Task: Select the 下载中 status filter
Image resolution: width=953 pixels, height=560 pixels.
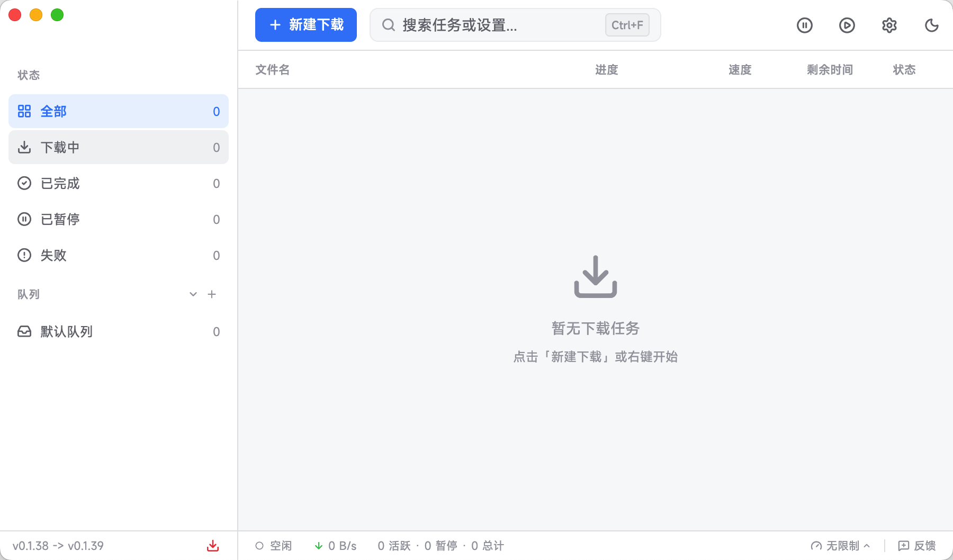Action: tap(119, 147)
